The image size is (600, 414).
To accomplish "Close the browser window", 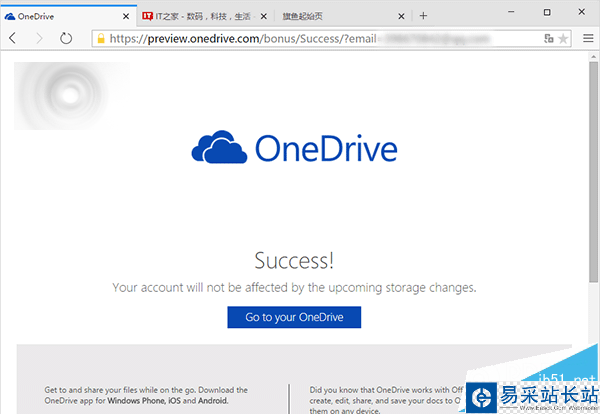I will click(x=582, y=12).
